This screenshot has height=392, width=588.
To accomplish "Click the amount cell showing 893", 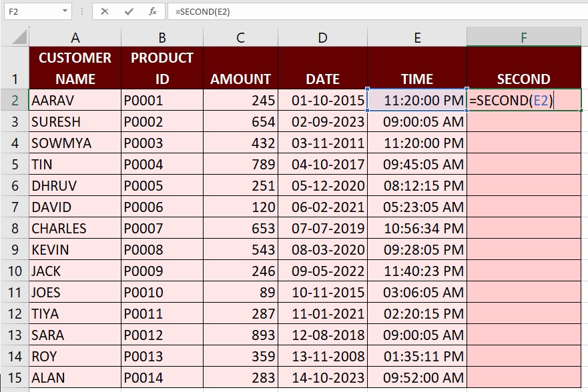I will point(240,335).
